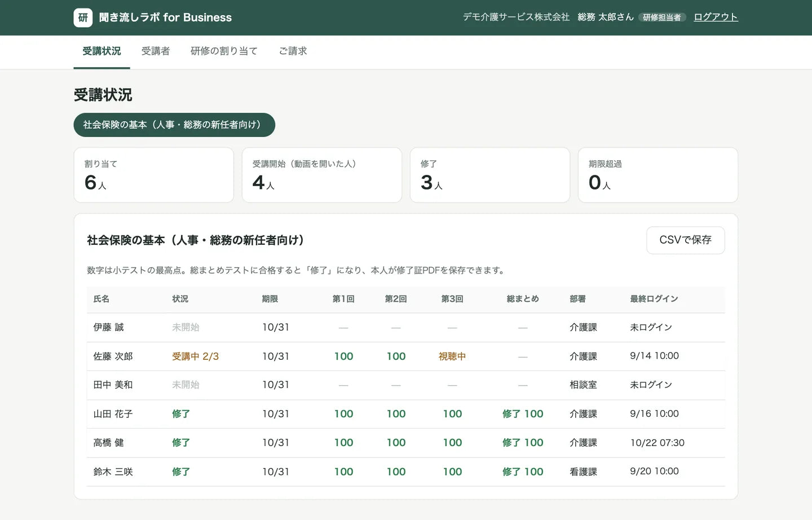Click the 部署 column header
This screenshot has height=520, width=812.
coord(577,299)
